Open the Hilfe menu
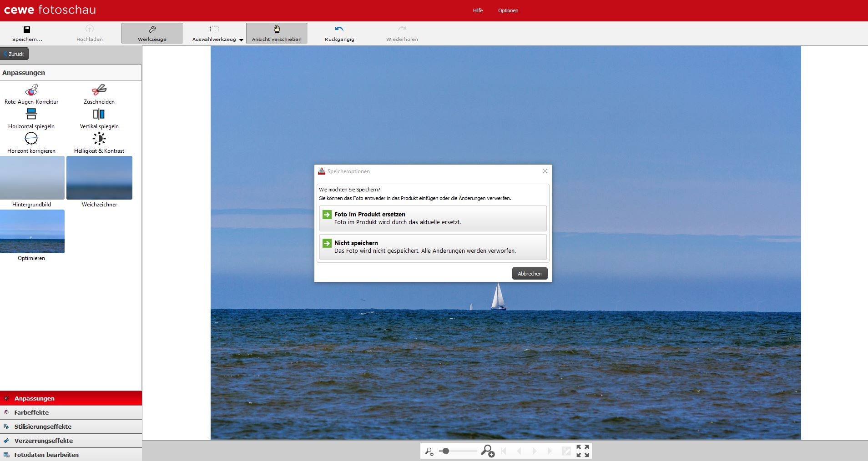The image size is (868, 461). click(478, 10)
